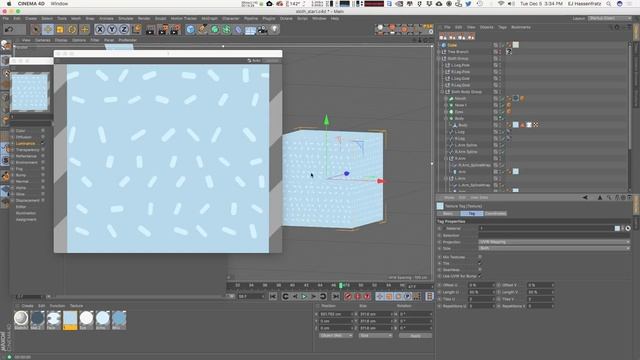640x360 pixels.
Task: Click the yellow plus last-tool icon
Action: click(84, 29)
